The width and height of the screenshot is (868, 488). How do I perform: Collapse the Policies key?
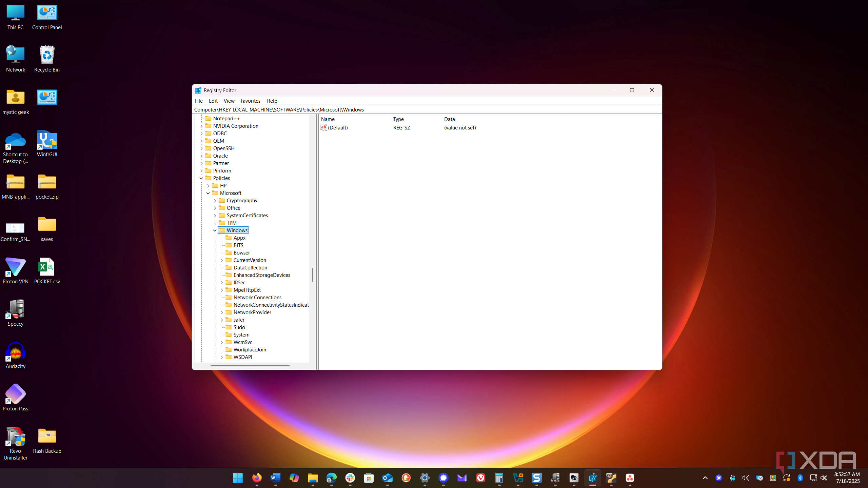point(201,178)
